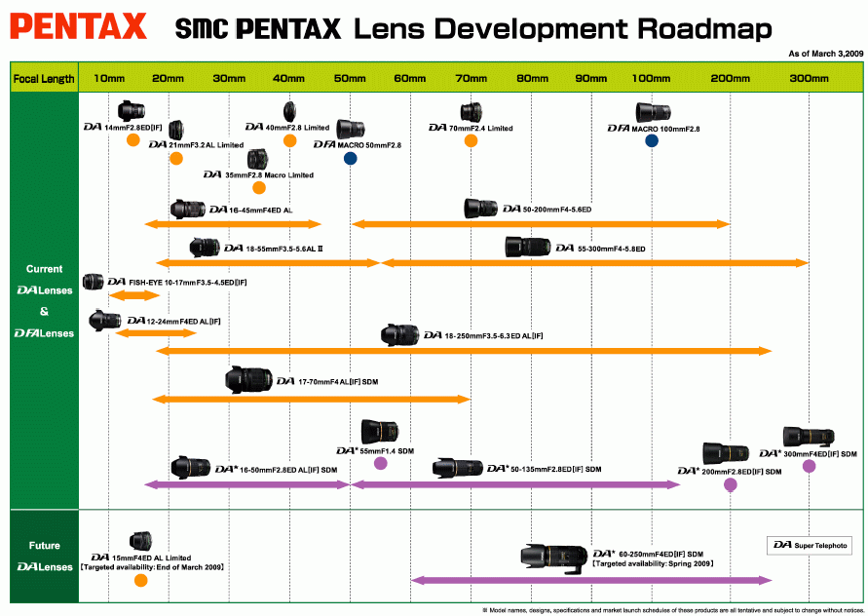This screenshot has height=616, width=868.
Task: Click the purple dot under DA★ 55mm F1.4 SDM
Action: tap(380, 464)
